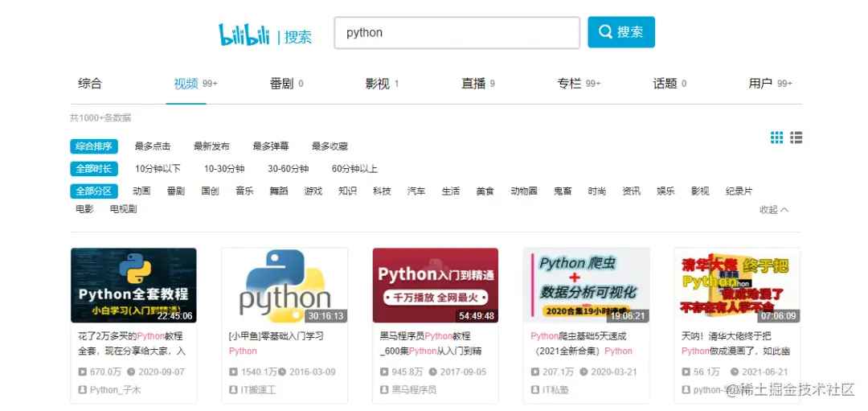Open Python全套教程 video thumbnail
The width and height of the screenshot is (868, 411).
click(x=133, y=286)
